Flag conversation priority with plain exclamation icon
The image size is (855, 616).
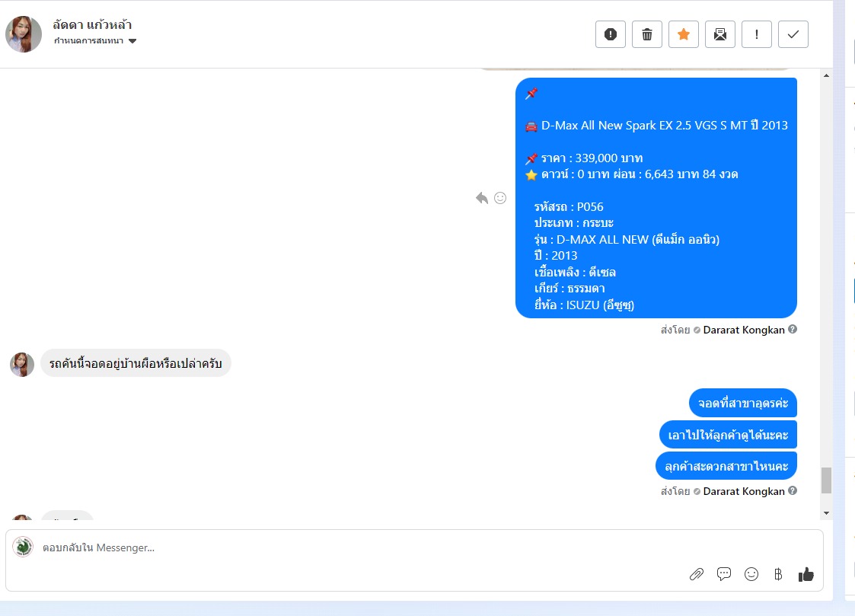[x=756, y=34]
